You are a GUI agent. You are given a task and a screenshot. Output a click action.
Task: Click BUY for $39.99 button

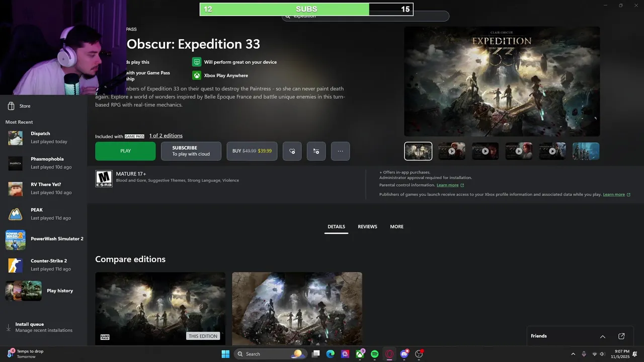tap(252, 151)
